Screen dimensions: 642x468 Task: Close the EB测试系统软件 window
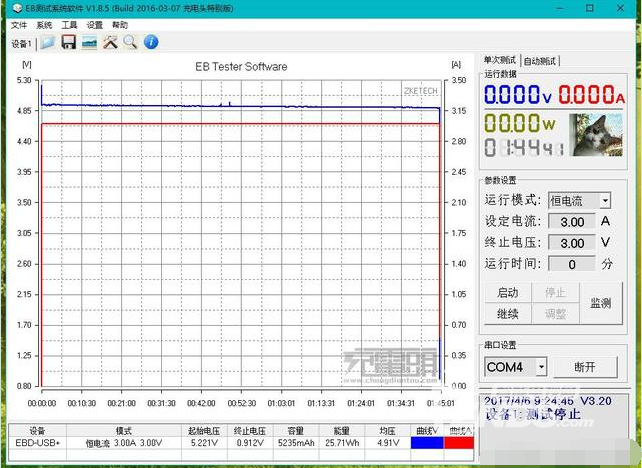(620, 8)
